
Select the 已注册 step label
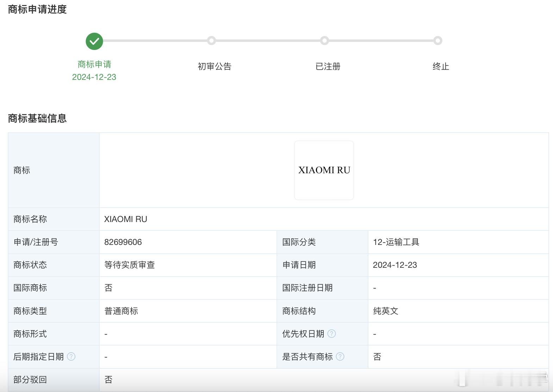(x=328, y=66)
